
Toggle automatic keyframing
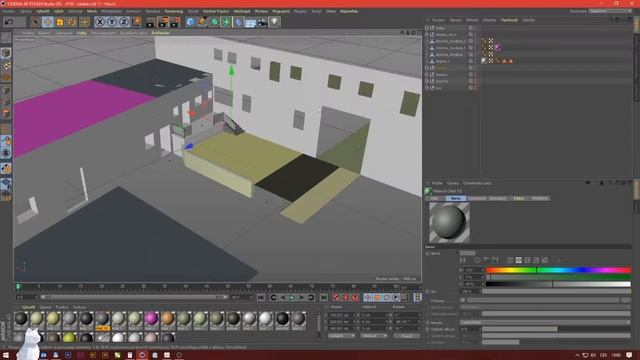pyautogui.click(x=346, y=298)
